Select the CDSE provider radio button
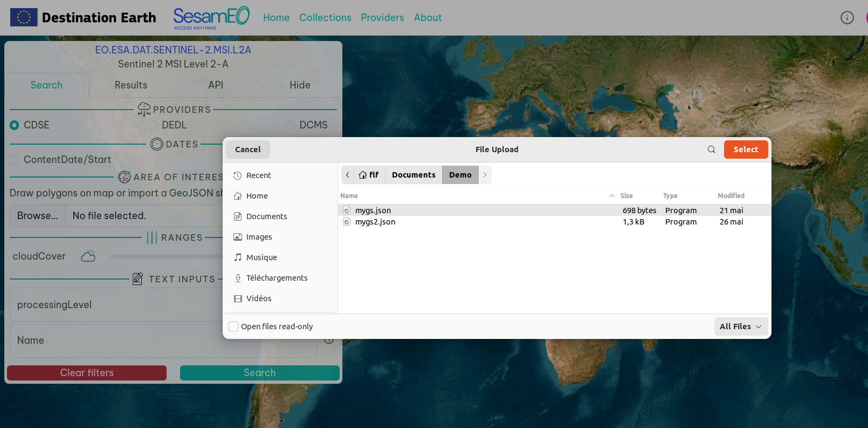The height and width of the screenshot is (428, 868). [x=15, y=125]
